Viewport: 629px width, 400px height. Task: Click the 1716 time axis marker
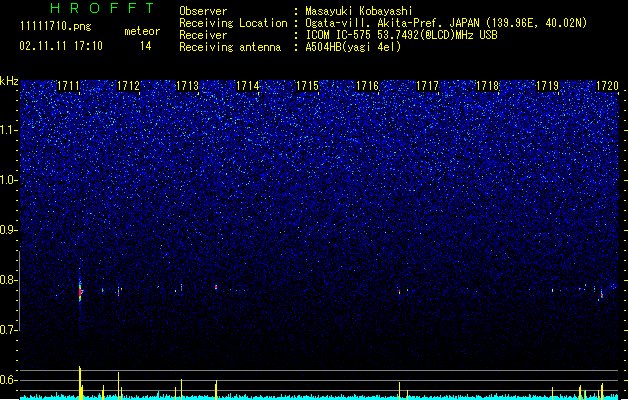tap(367, 86)
